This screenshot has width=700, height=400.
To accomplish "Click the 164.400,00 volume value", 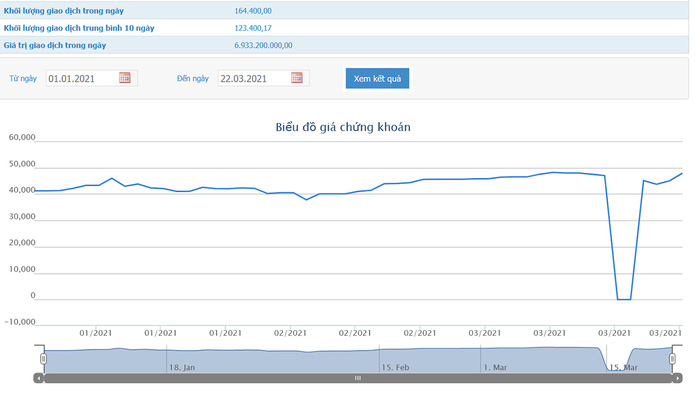I will [x=252, y=10].
